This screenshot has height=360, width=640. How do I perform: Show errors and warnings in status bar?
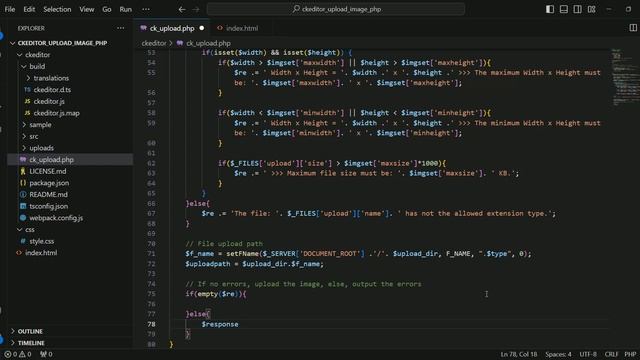tap(18, 354)
